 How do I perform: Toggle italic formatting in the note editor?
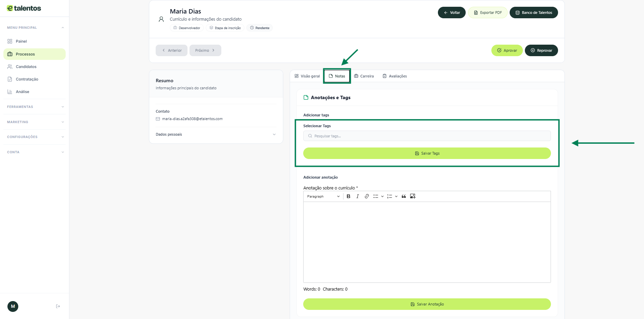pos(357,197)
